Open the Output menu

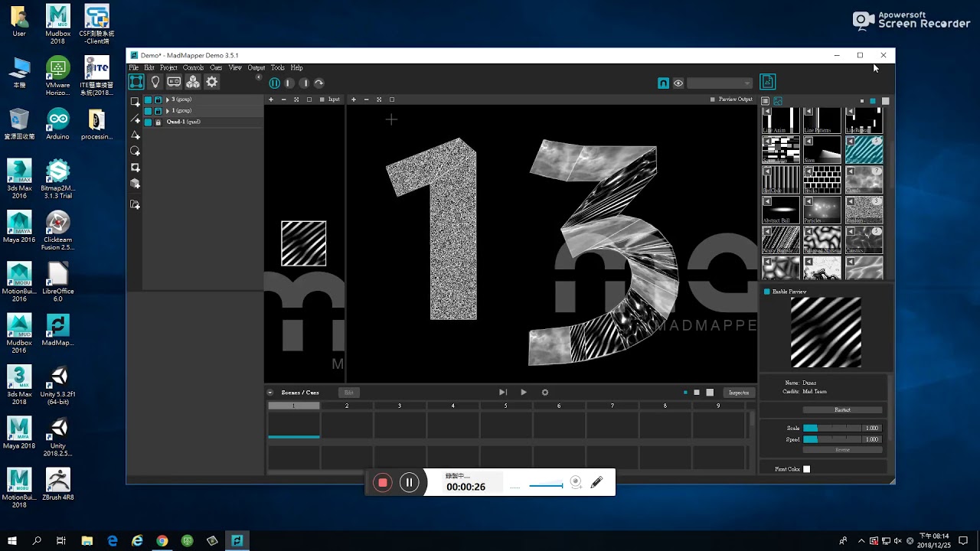[256, 67]
